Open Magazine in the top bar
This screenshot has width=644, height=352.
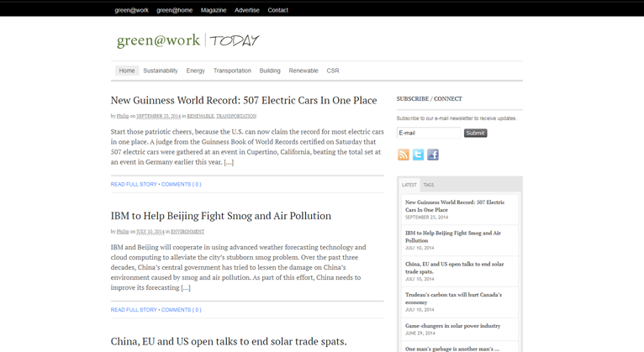tap(214, 10)
